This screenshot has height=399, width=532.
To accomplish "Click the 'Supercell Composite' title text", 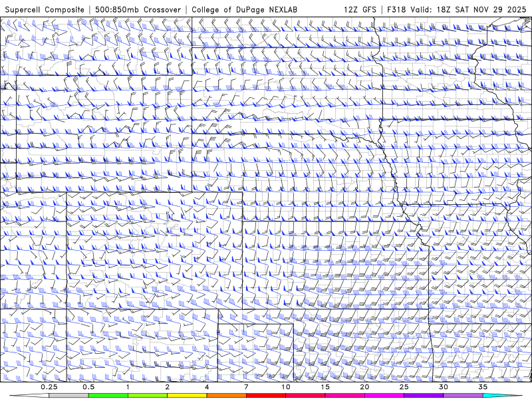I will [45, 10].
